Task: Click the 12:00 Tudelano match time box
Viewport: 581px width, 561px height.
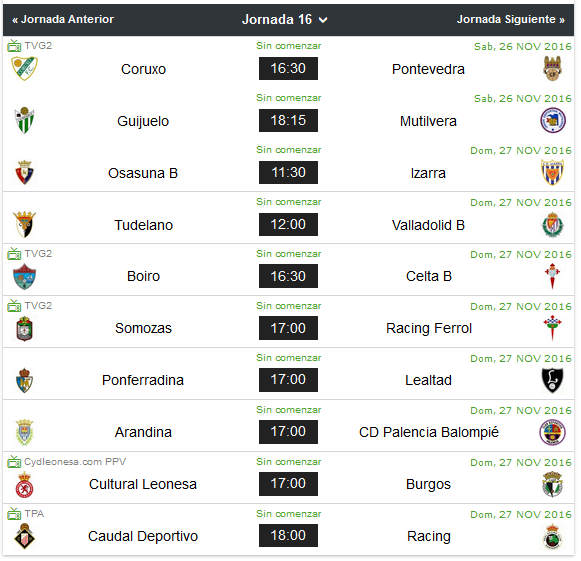Action: pyautogui.click(x=288, y=224)
